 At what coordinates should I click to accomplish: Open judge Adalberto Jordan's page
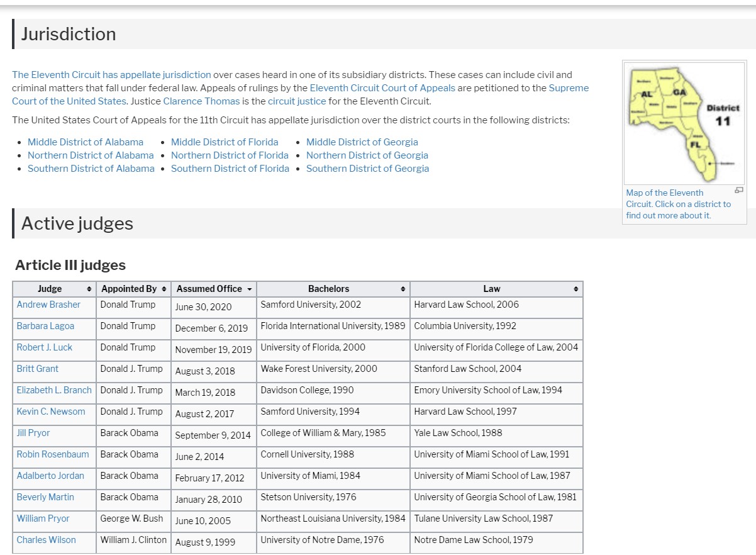[x=50, y=476]
